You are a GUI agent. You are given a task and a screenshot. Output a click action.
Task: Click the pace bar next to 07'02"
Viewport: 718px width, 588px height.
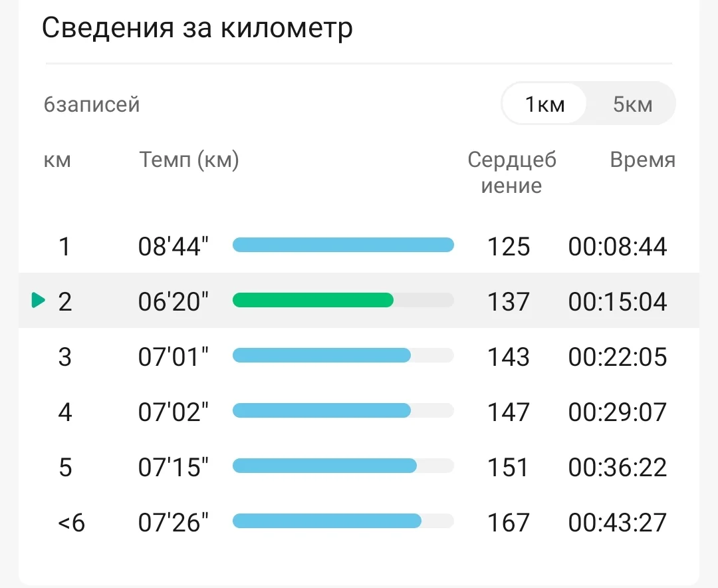click(321, 410)
